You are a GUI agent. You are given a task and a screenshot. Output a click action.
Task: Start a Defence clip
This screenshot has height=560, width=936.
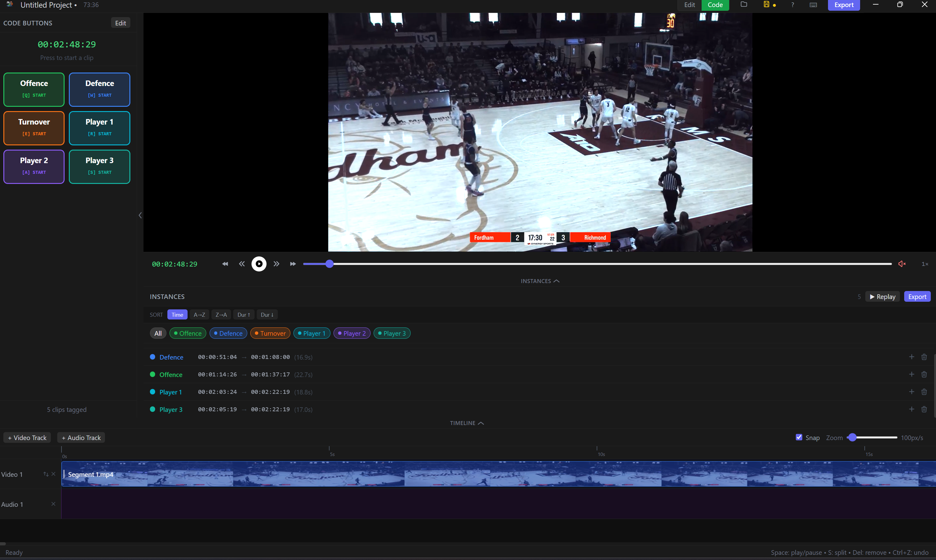pyautogui.click(x=100, y=89)
